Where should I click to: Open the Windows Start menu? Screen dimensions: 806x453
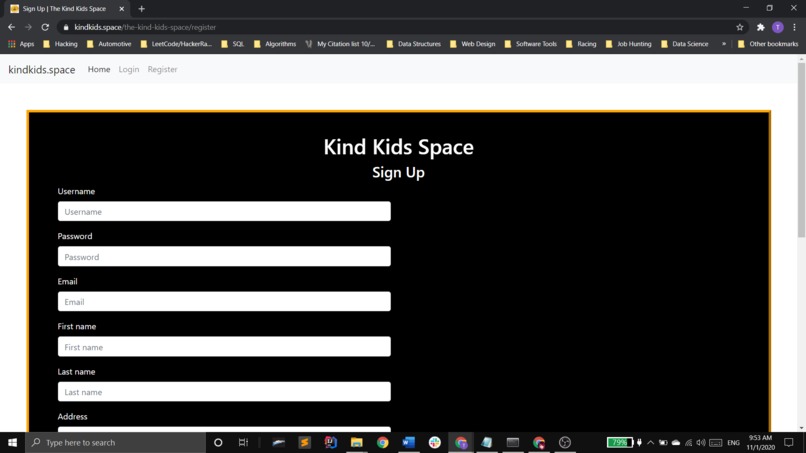tap(12, 442)
